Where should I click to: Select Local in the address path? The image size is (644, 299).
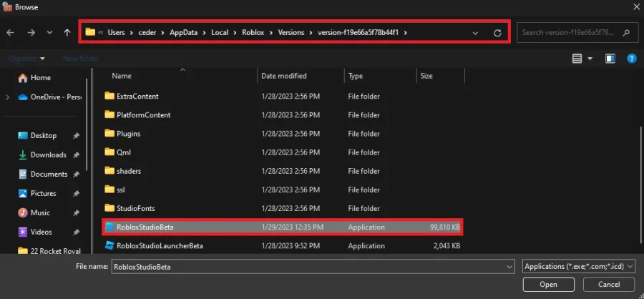220,33
